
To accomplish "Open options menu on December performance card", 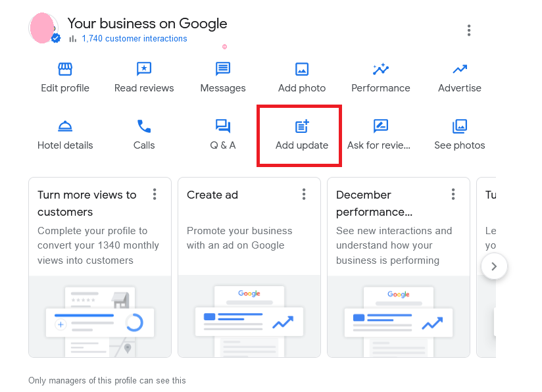I will pyautogui.click(x=453, y=194).
